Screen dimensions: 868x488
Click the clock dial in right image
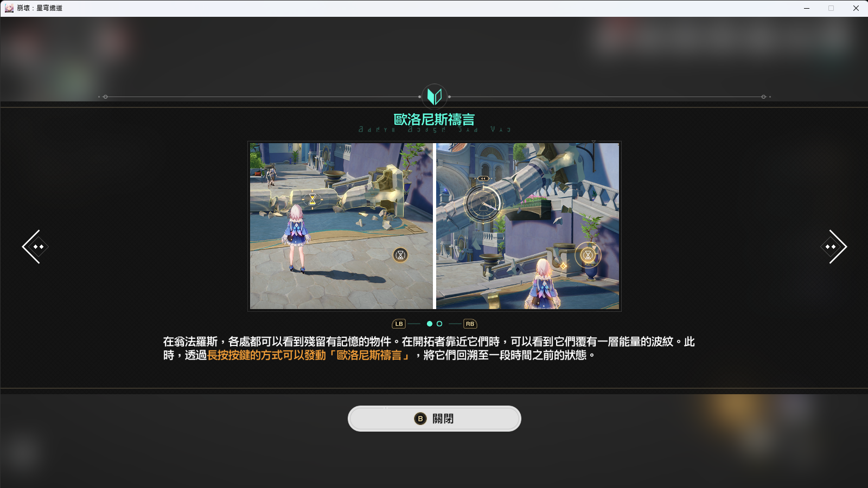(483, 204)
